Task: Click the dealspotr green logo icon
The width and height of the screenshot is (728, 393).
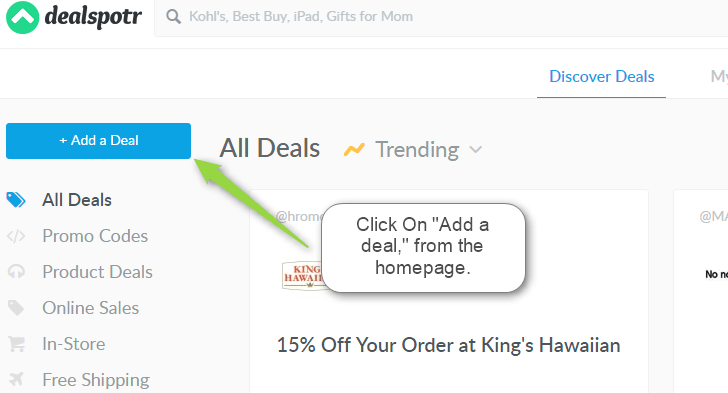Action: click(22, 17)
